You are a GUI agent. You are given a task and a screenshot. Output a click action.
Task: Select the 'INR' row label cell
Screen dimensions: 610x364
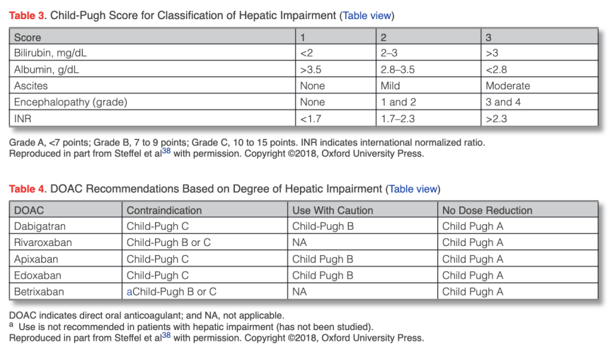(23, 118)
